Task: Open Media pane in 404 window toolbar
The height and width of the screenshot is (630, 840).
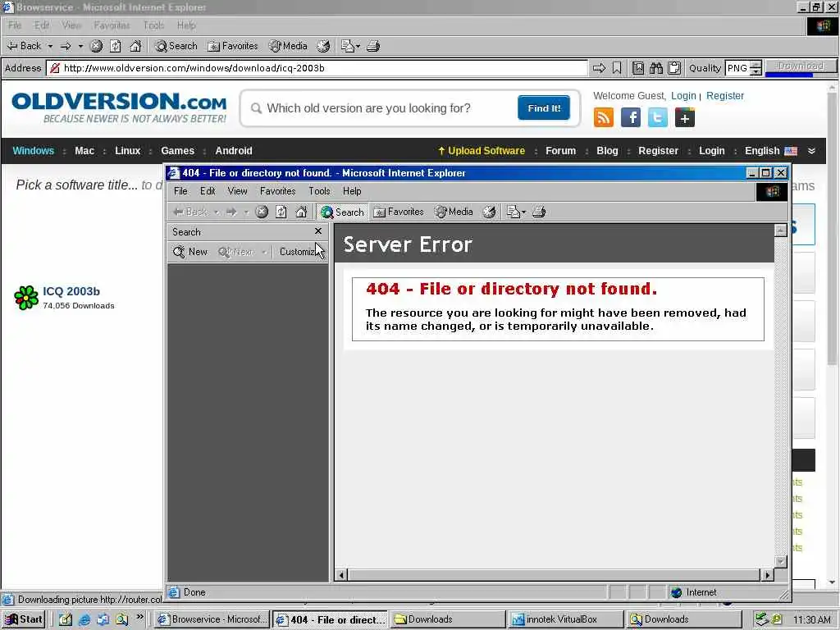Action: pos(454,212)
